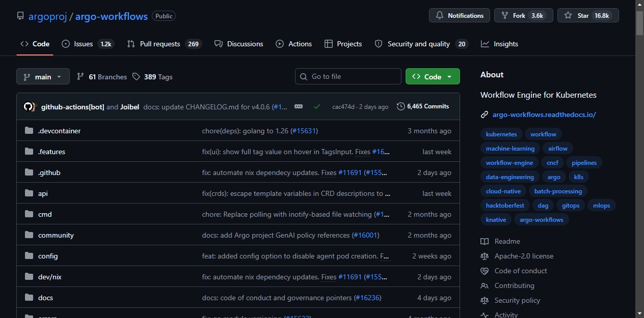Viewport: 644px width, 318px height.
Task: Click the folder icon for .github
Action: [29, 172]
